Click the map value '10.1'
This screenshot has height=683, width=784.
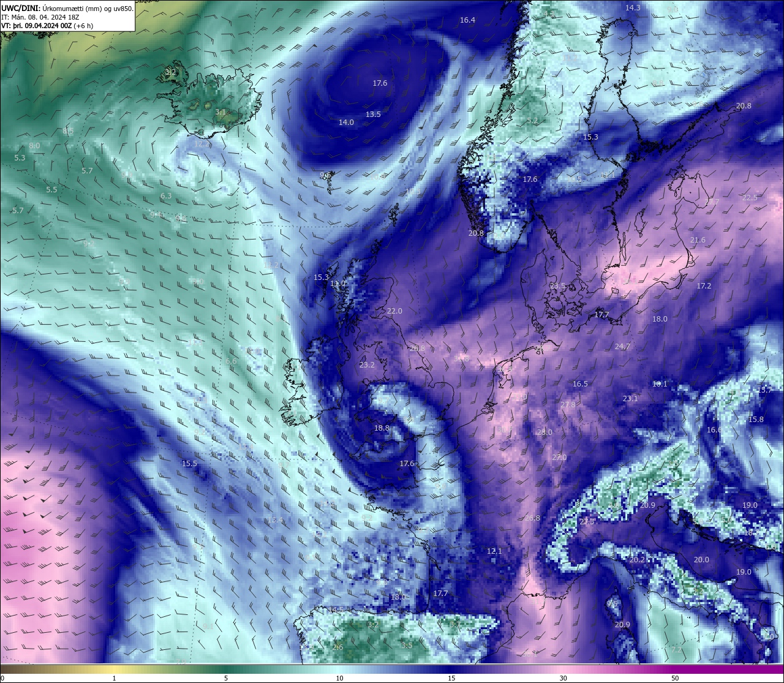click(660, 384)
